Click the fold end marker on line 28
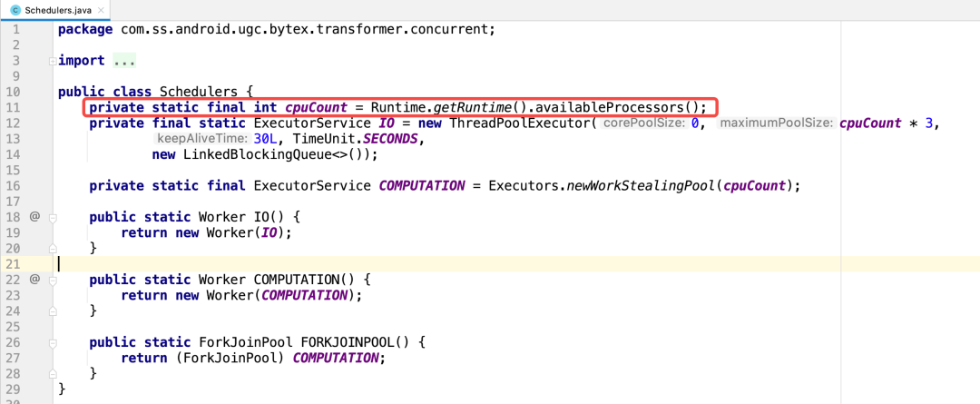Image resolution: width=980 pixels, height=404 pixels. pyautogui.click(x=52, y=372)
